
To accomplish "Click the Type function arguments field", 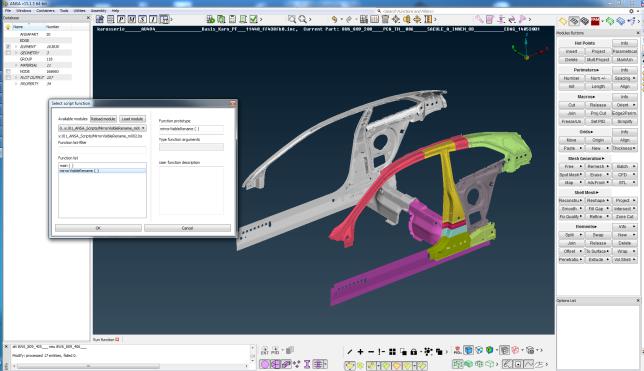I will [191, 147].
